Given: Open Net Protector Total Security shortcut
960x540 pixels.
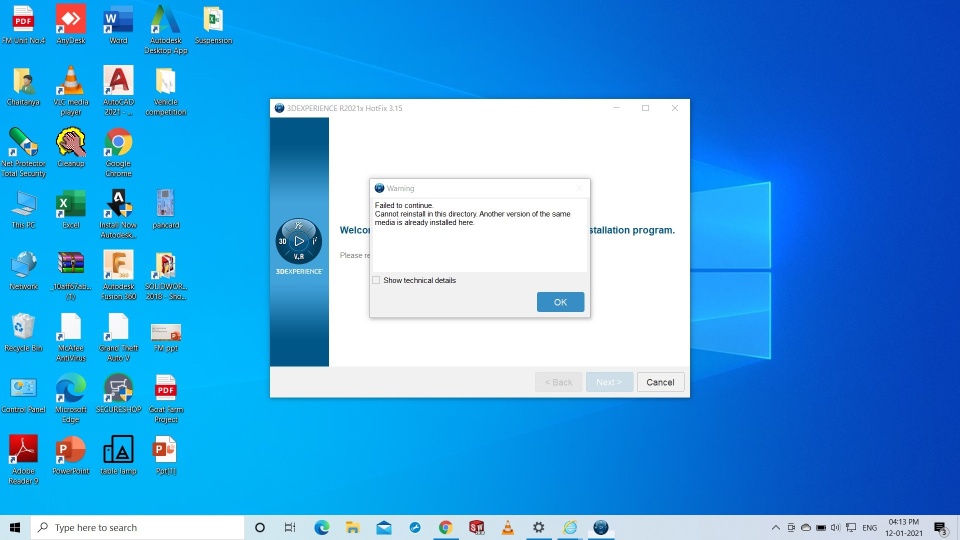Looking at the screenshot, I should [x=23, y=152].
